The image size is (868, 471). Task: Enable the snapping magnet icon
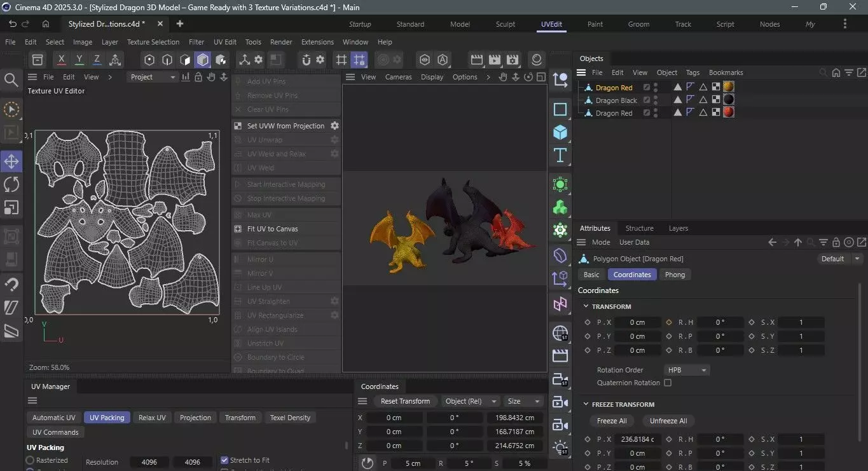tap(306, 60)
